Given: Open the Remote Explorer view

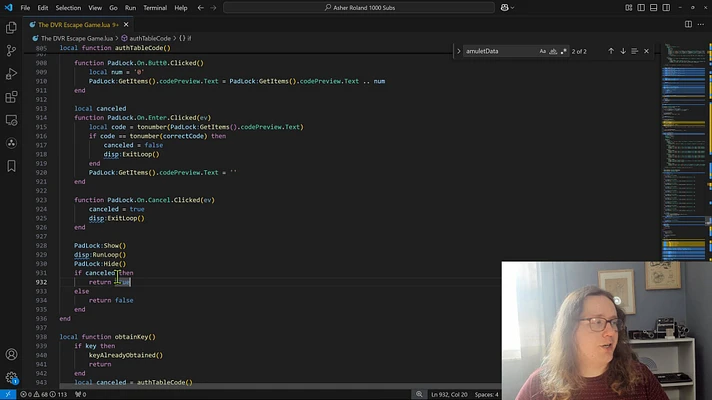Looking at the screenshot, I should click(x=11, y=120).
